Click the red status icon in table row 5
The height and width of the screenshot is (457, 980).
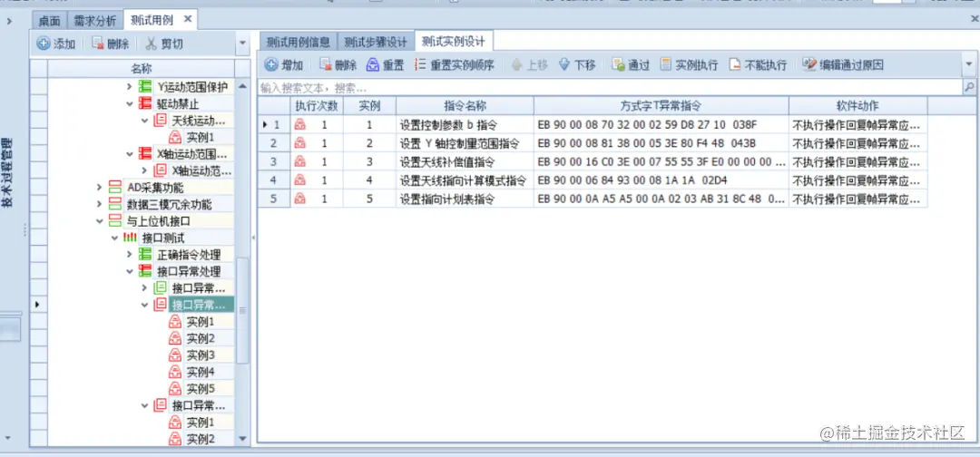coord(300,199)
